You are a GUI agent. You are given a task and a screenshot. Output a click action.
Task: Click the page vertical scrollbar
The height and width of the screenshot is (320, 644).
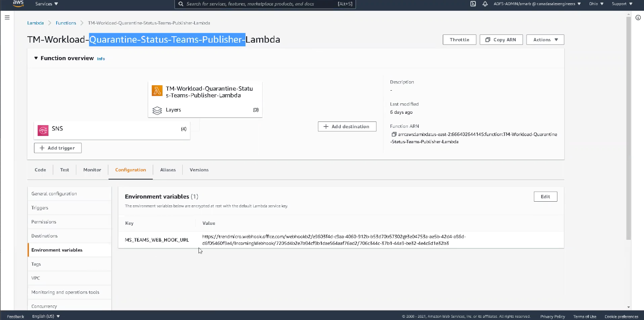(x=628, y=128)
